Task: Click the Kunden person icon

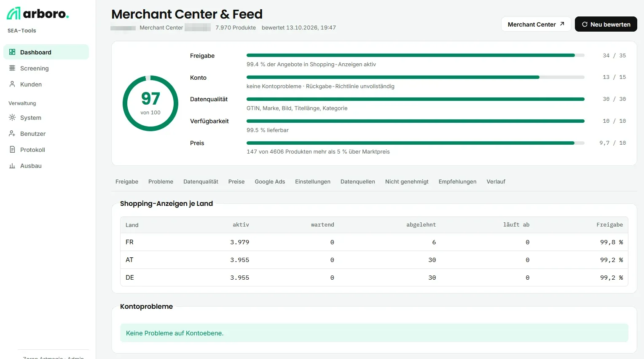Action: (x=12, y=84)
